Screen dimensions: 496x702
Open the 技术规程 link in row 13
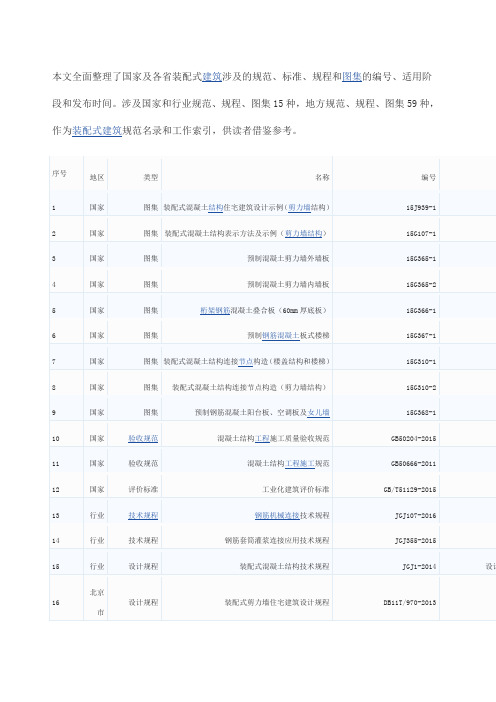coord(143,515)
